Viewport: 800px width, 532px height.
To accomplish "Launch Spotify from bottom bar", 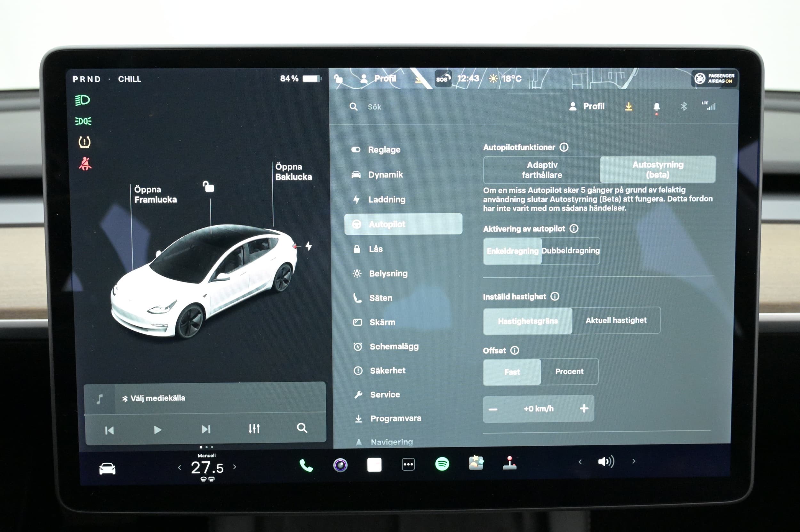I will point(442,464).
